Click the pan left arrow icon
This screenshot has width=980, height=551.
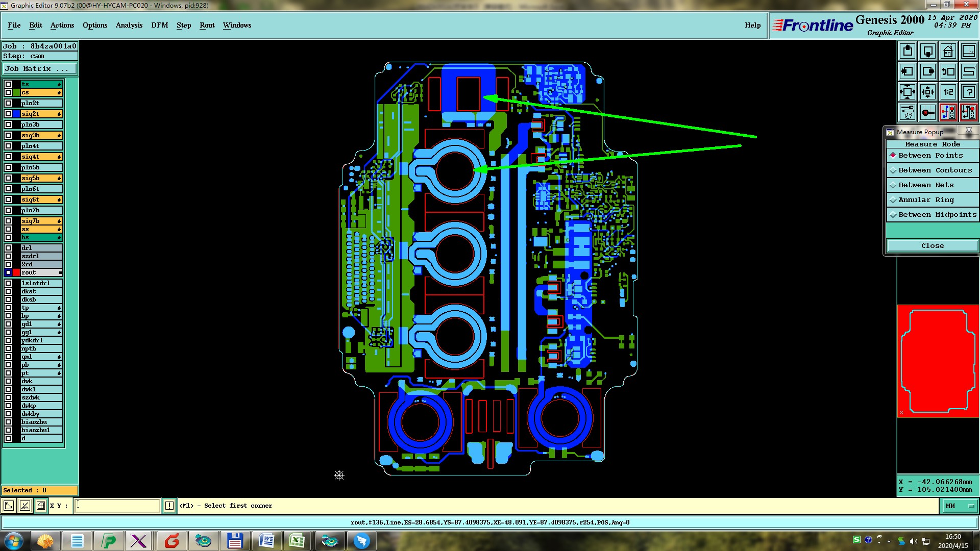(907, 71)
